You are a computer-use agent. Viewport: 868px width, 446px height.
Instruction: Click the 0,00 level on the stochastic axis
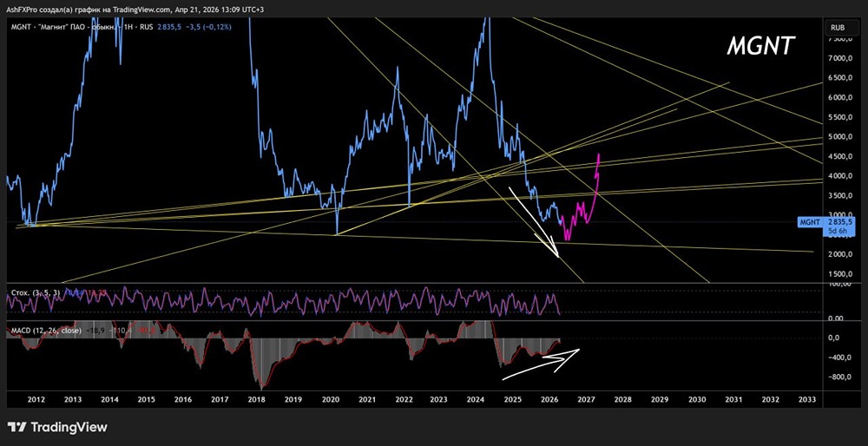pos(837,318)
